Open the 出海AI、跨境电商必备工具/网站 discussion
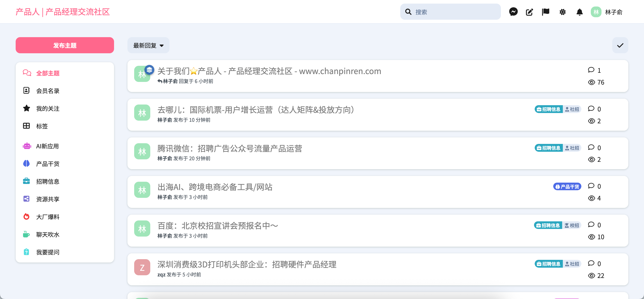 (214, 187)
